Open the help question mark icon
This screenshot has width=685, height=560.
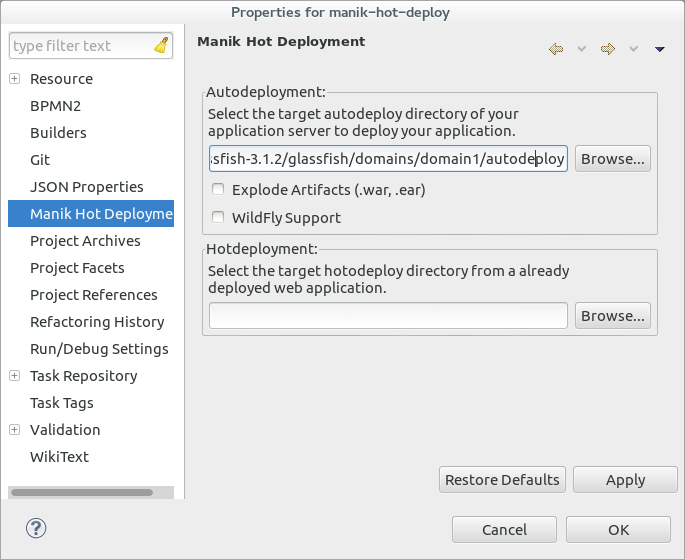[36, 529]
